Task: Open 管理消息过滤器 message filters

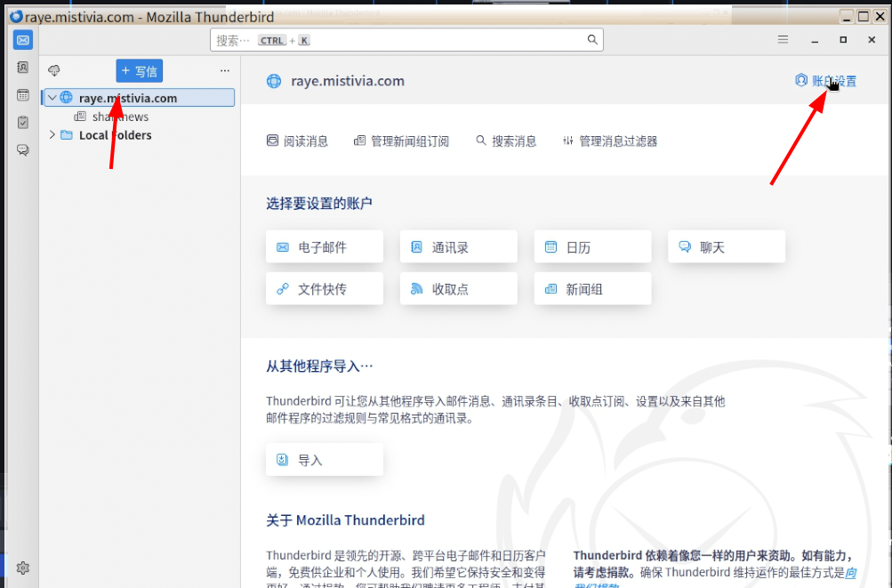Action: point(610,141)
